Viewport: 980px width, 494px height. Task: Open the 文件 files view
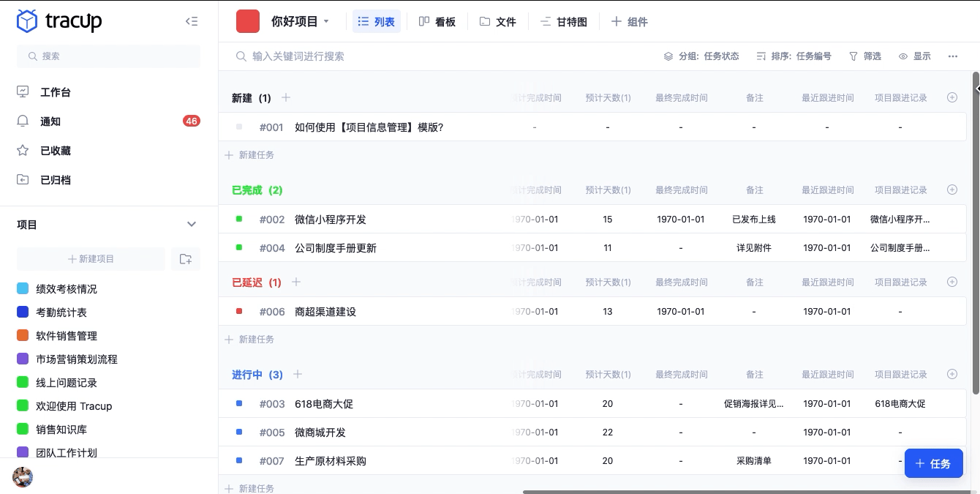(x=497, y=21)
